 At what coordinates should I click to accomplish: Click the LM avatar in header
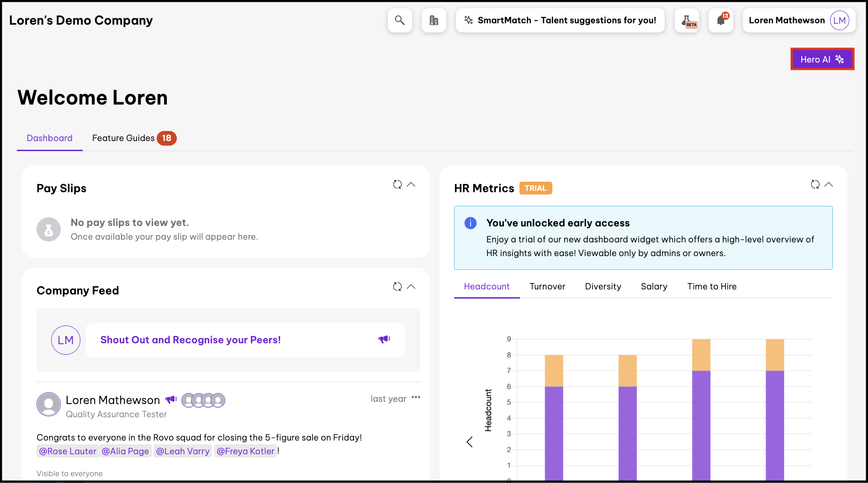coord(840,21)
